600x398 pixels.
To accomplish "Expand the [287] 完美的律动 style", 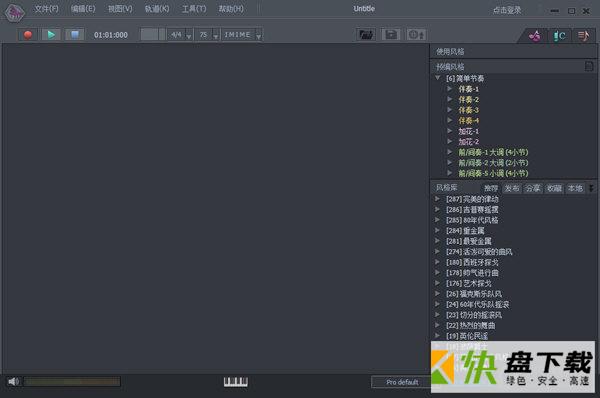I will (437, 199).
